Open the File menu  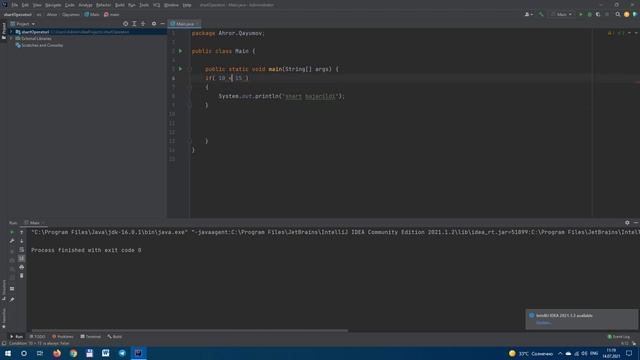click(x=15, y=5)
